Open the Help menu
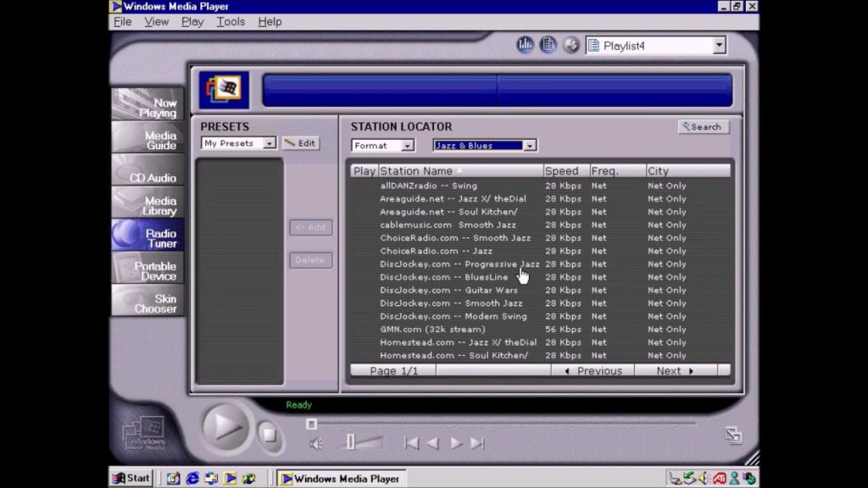This screenshot has width=868, height=488. (270, 21)
